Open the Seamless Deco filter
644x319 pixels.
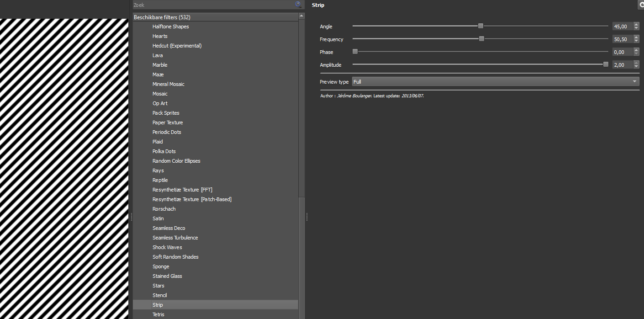169,228
